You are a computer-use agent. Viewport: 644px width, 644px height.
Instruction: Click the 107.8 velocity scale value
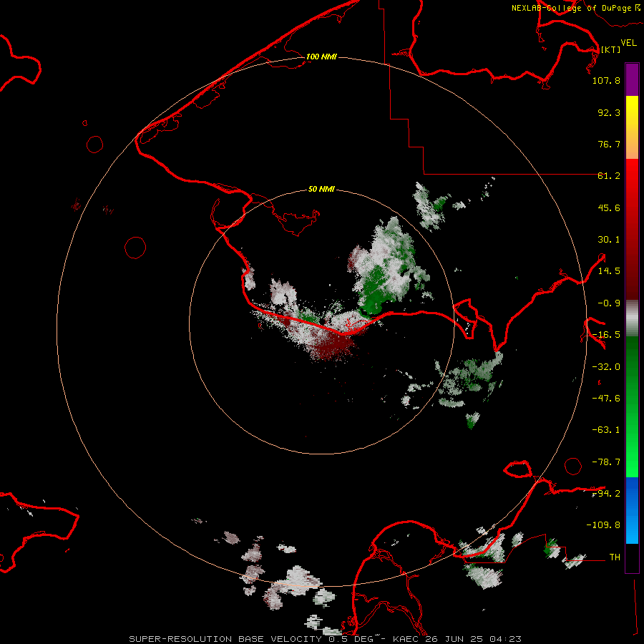click(x=606, y=80)
